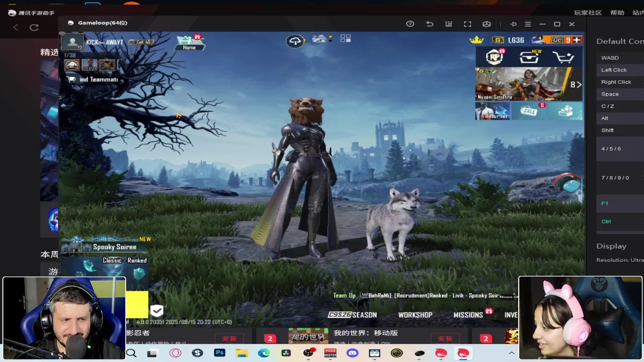Select the crossed-weapons teammate badge
The width and height of the screenshot is (644, 362).
click(107, 65)
